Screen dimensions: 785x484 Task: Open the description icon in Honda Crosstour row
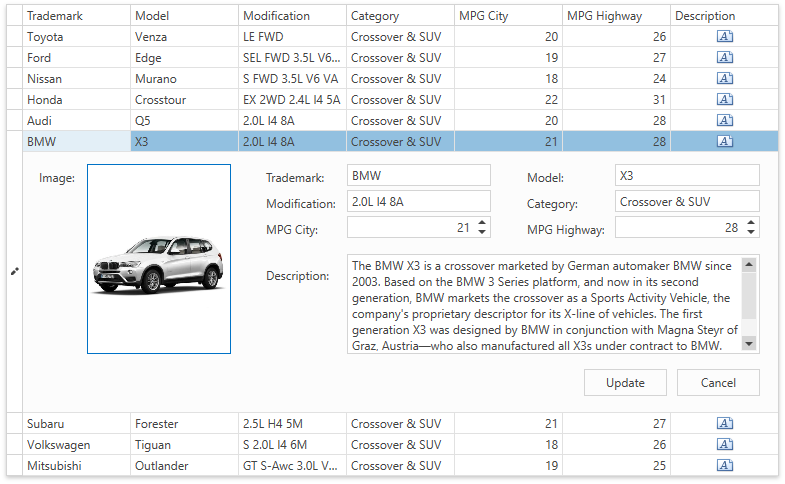[724, 100]
